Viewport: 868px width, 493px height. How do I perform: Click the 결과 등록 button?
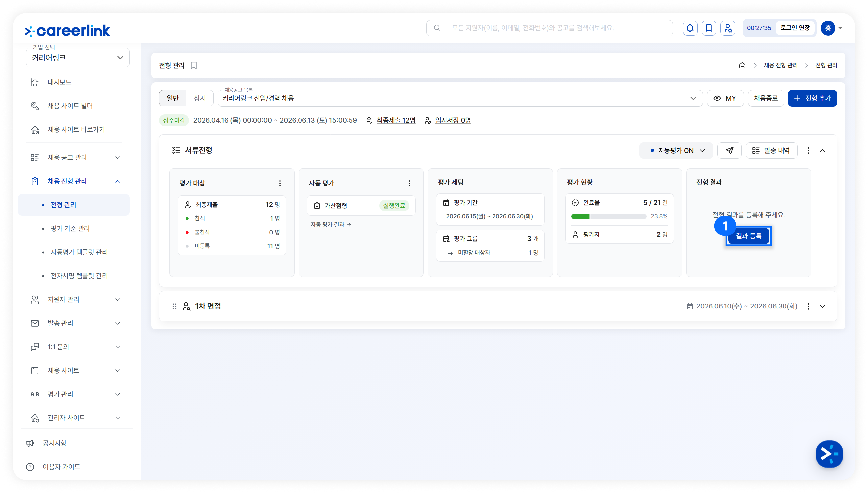pyautogui.click(x=749, y=236)
